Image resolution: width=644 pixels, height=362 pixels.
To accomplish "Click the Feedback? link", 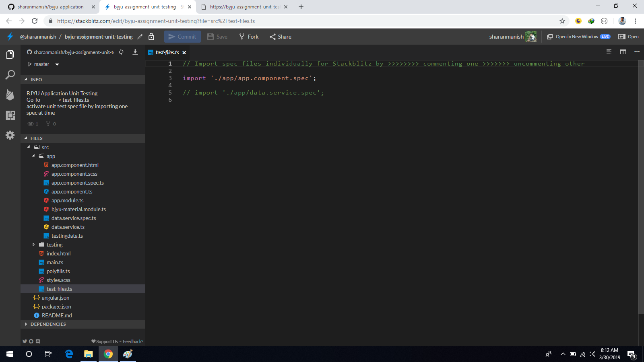I will (133, 341).
